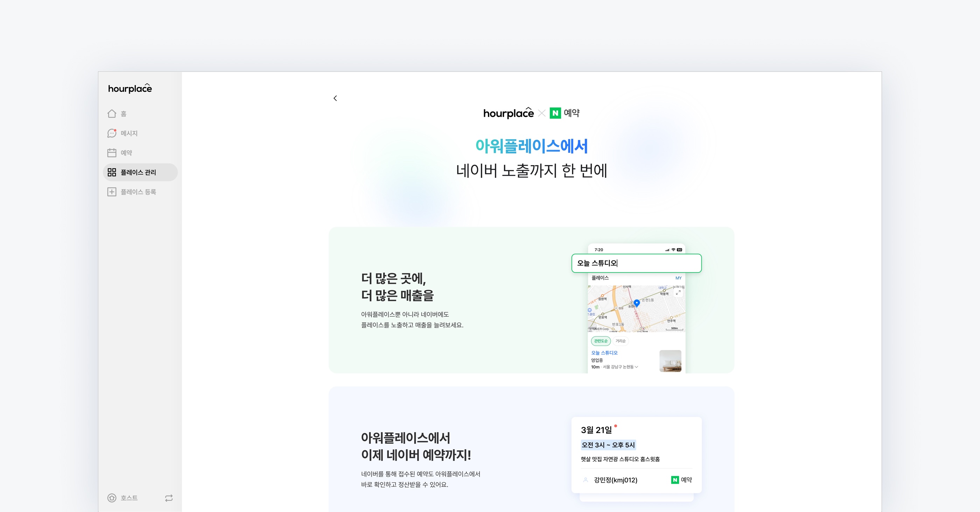Screen dimensions: 980x512
Task: Click the back arrow chevron
Action: (x=335, y=98)
